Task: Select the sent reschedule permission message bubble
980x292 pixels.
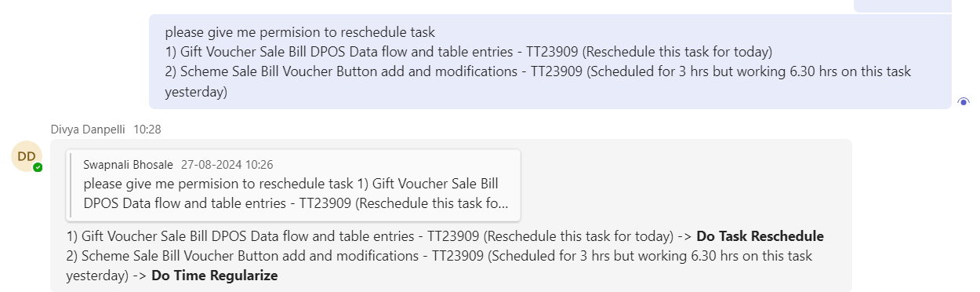Action: pos(550,61)
